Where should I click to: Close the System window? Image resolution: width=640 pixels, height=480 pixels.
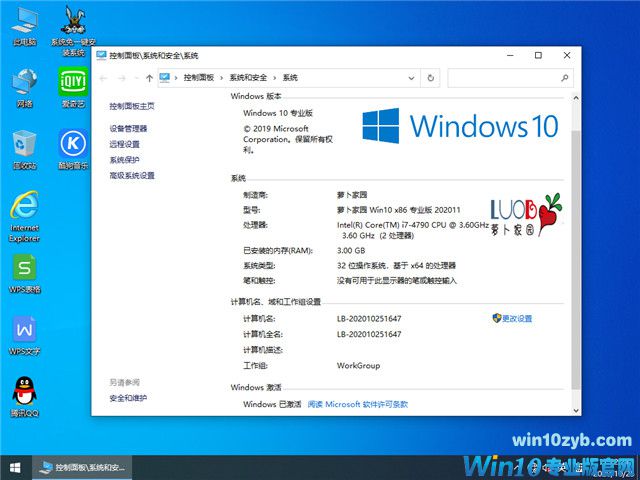point(567,56)
